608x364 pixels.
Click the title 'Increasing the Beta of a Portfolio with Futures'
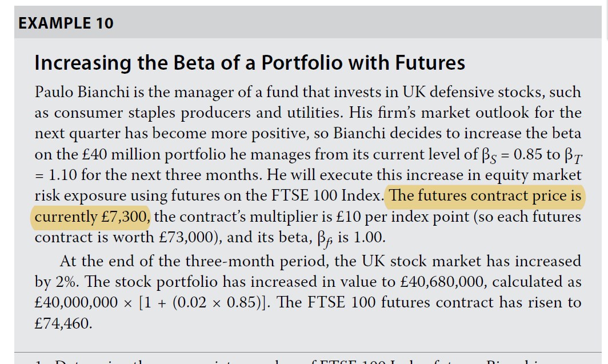250,62
